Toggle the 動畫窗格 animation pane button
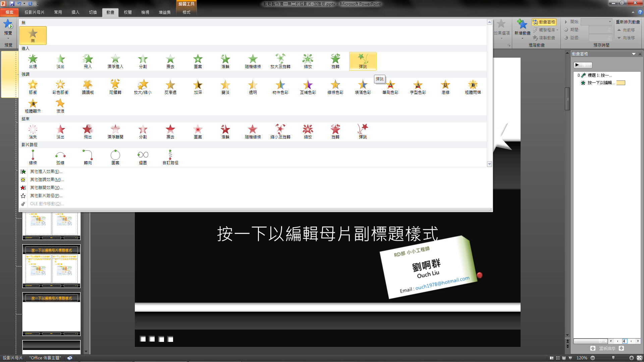The width and height of the screenshot is (644, 362). click(544, 22)
